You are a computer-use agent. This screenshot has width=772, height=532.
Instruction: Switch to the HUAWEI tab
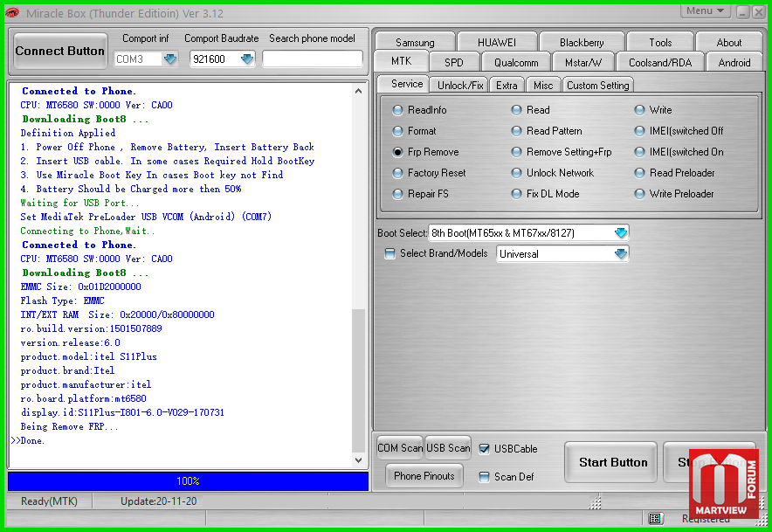pyautogui.click(x=497, y=42)
